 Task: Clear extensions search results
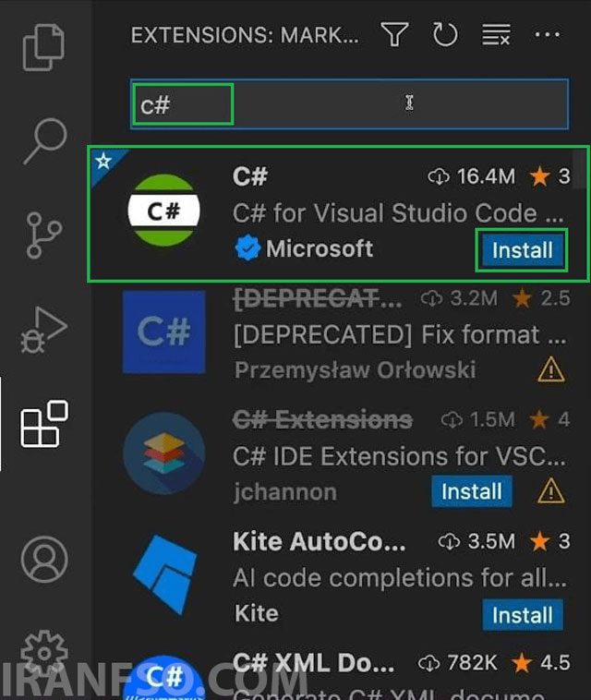point(496,35)
